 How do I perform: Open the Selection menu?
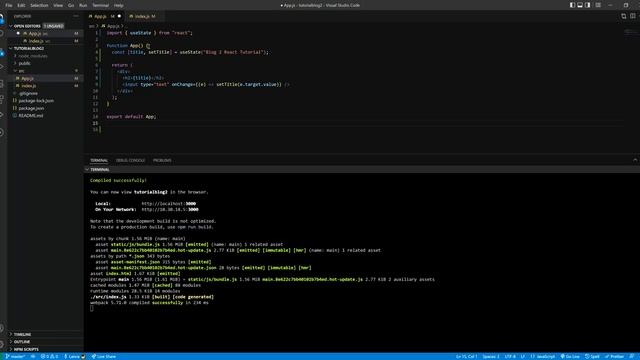pyautogui.click(x=39, y=5)
